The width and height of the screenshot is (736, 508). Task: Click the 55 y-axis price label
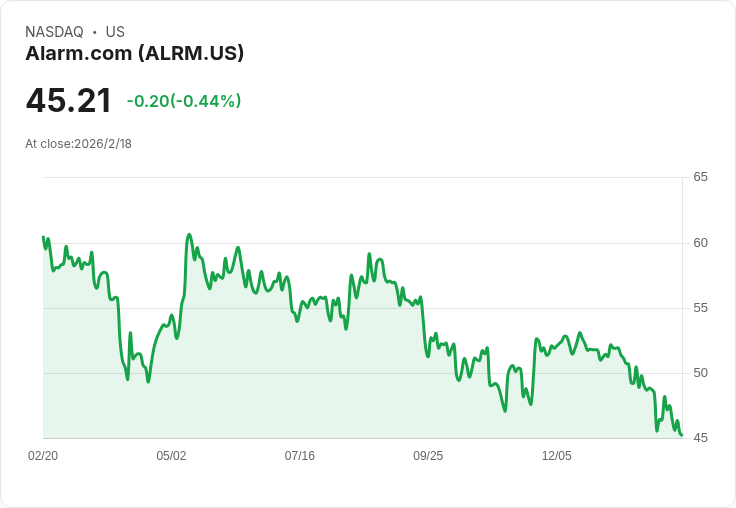(x=701, y=308)
